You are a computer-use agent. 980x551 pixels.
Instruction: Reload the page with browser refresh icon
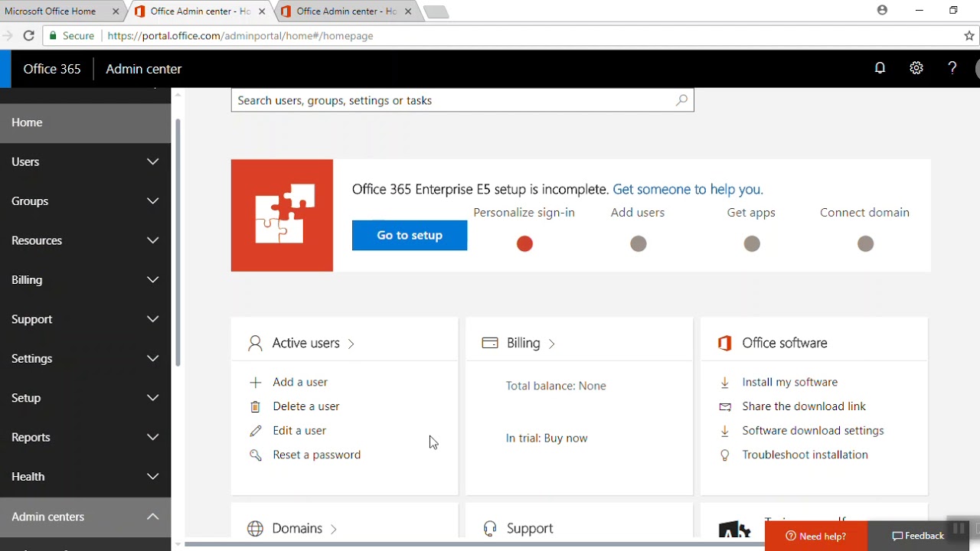tap(28, 35)
